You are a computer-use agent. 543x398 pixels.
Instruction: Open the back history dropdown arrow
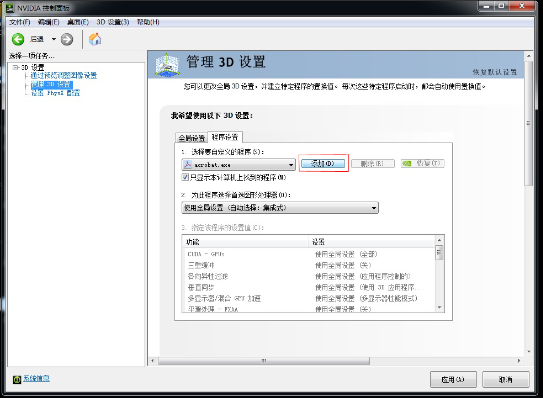point(54,39)
